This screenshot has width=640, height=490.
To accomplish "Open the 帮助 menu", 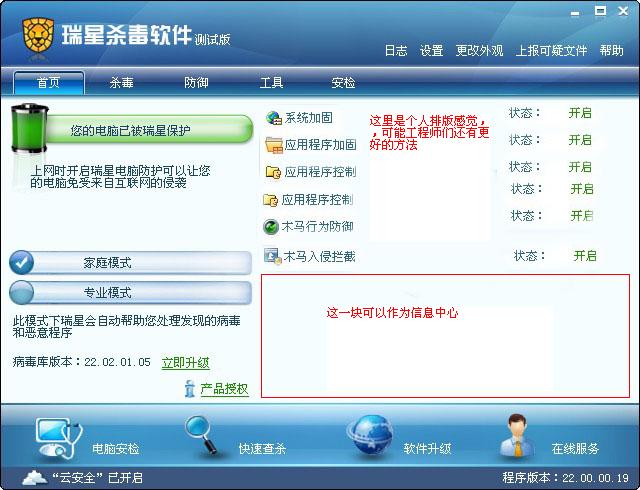I will tap(611, 51).
